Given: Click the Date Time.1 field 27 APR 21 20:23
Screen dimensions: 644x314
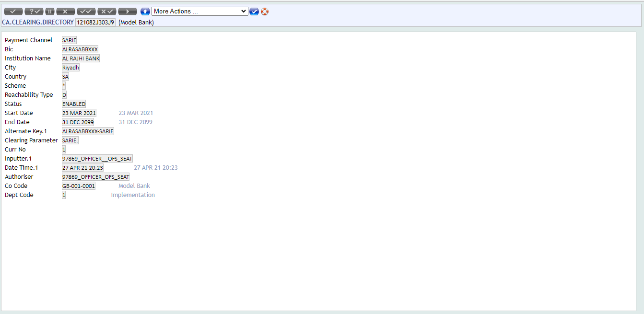Looking at the screenshot, I should tap(82, 168).
